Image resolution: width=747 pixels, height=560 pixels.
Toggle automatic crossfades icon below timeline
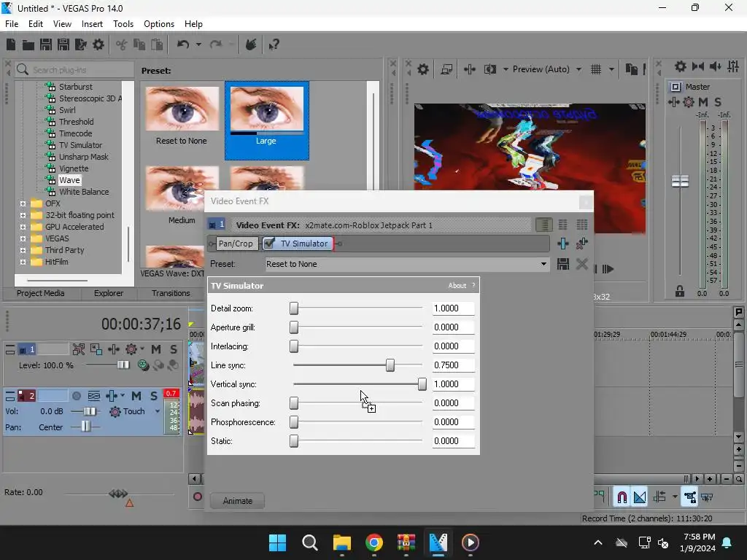[x=640, y=497]
